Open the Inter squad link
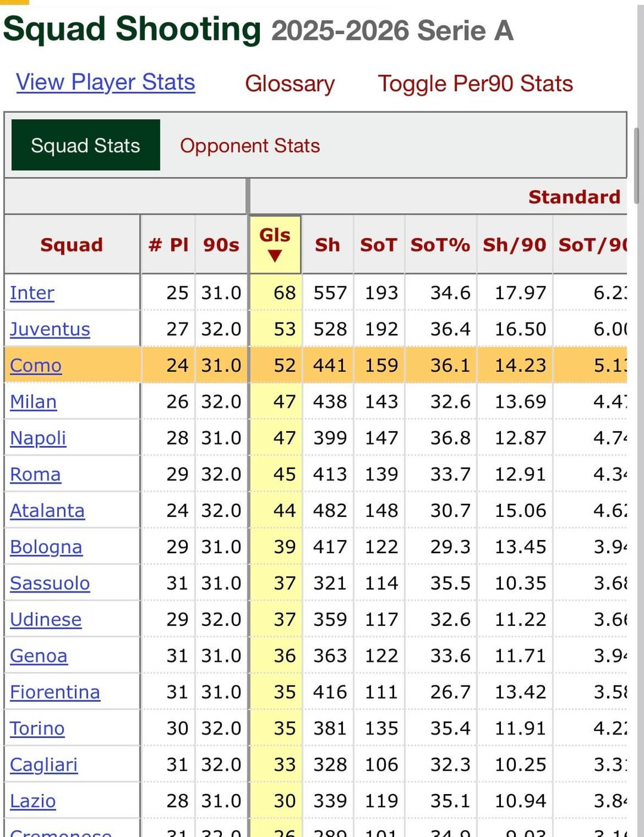 (32, 293)
